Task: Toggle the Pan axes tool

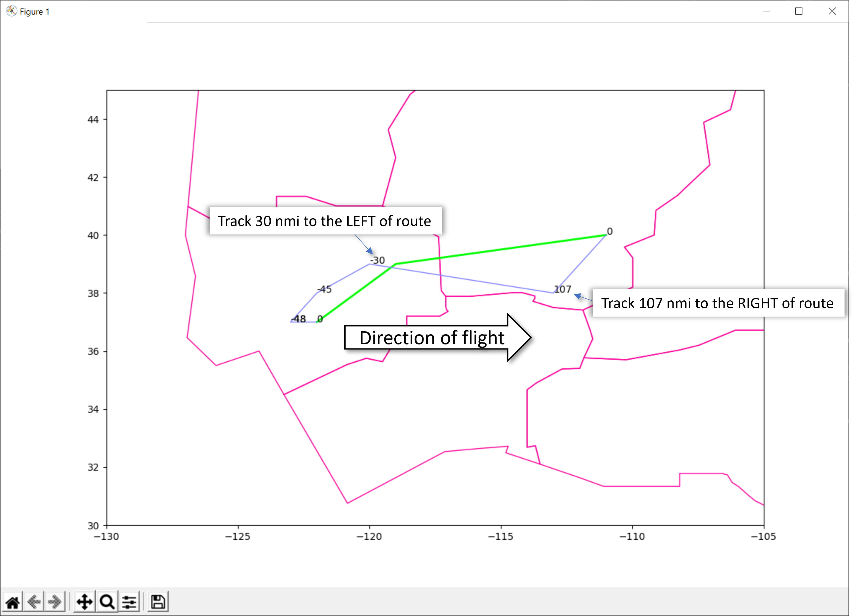Action: 85,602
